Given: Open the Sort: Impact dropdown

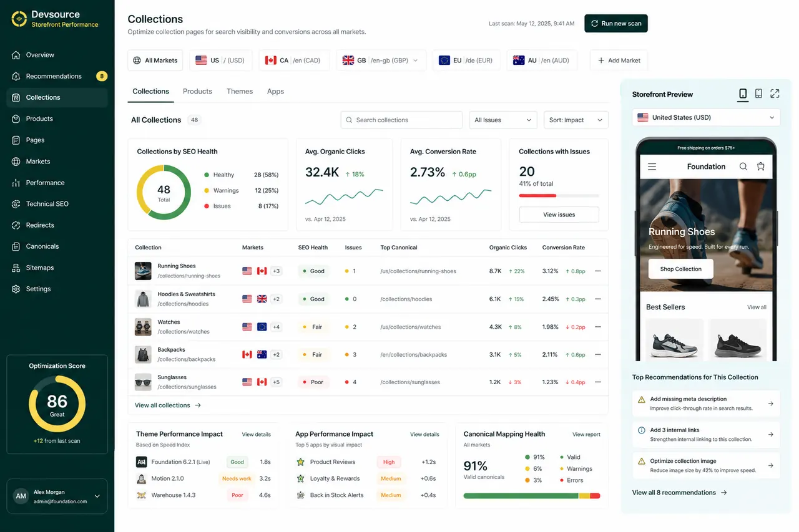Looking at the screenshot, I should point(576,120).
